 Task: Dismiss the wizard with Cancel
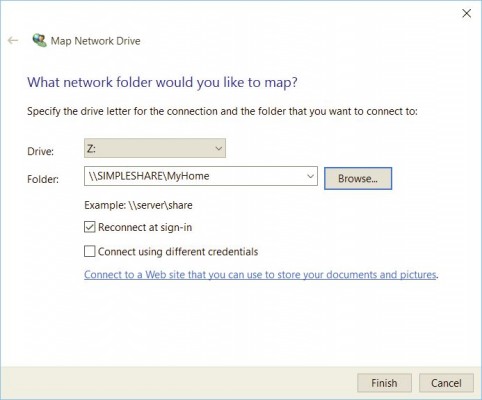[x=446, y=383]
